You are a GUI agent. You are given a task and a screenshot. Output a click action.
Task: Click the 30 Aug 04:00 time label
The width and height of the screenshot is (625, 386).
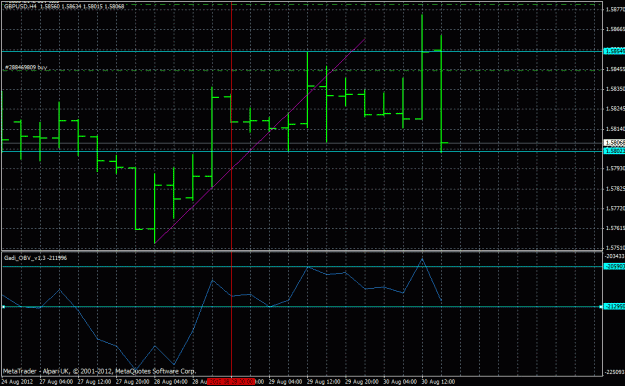(x=400, y=382)
